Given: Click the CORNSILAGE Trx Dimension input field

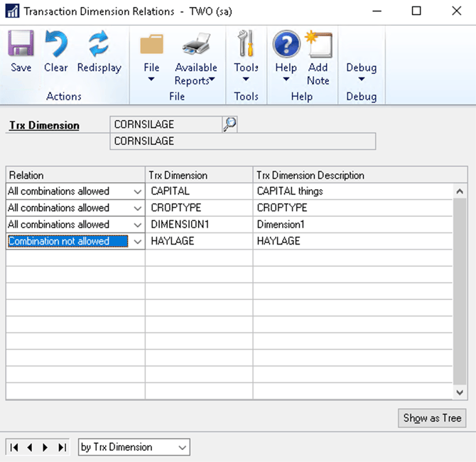Looking at the screenshot, I should [166, 124].
